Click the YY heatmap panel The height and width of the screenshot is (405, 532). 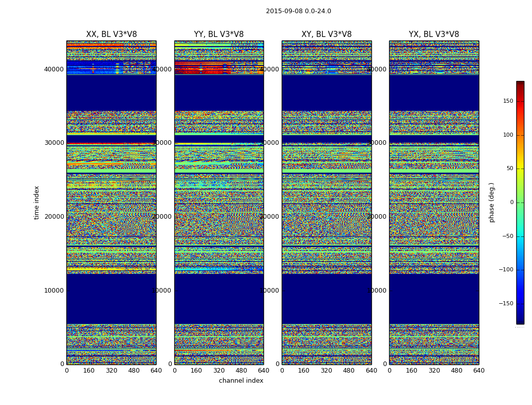(219, 202)
